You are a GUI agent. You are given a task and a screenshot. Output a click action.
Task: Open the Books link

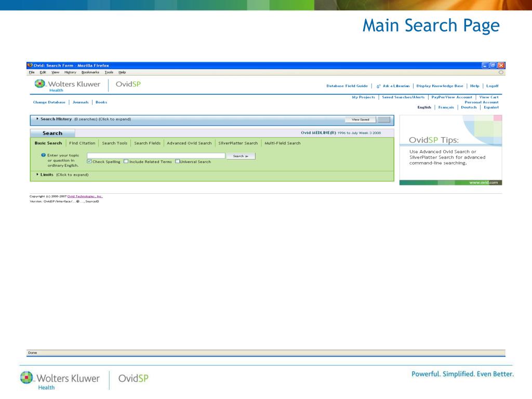(101, 102)
